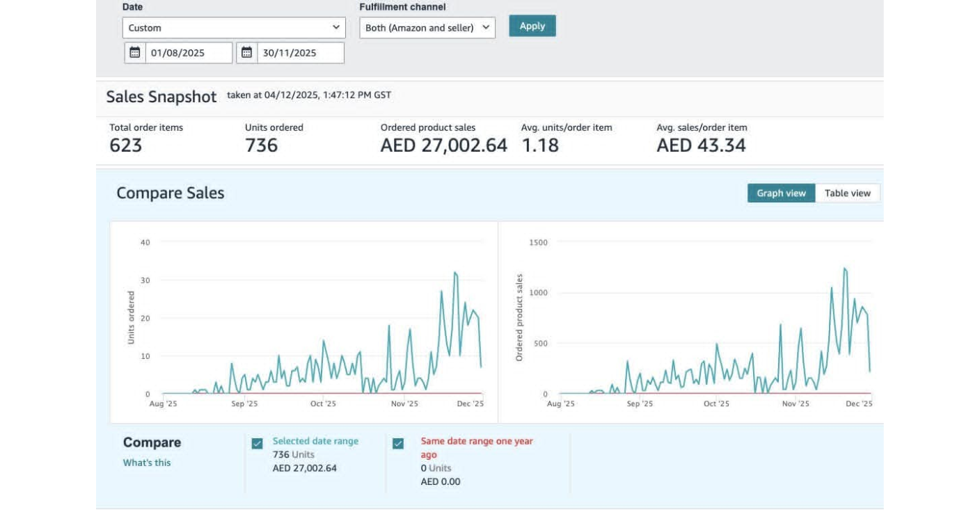The image size is (980, 512).
Task: Click the end date calendar icon
Action: [247, 53]
